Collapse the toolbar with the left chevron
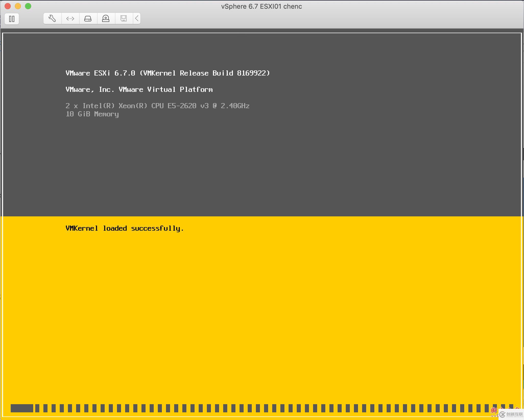 pos(136,18)
